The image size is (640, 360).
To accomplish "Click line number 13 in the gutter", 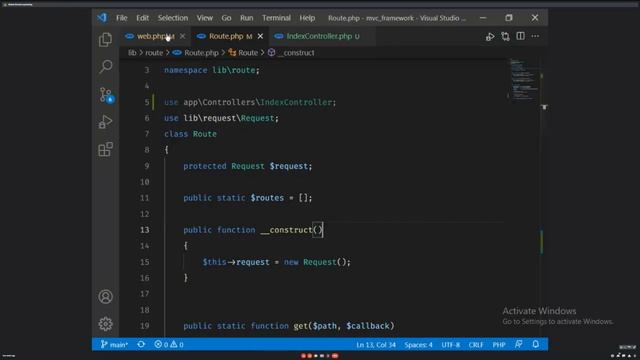I will (x=144, y=230).
